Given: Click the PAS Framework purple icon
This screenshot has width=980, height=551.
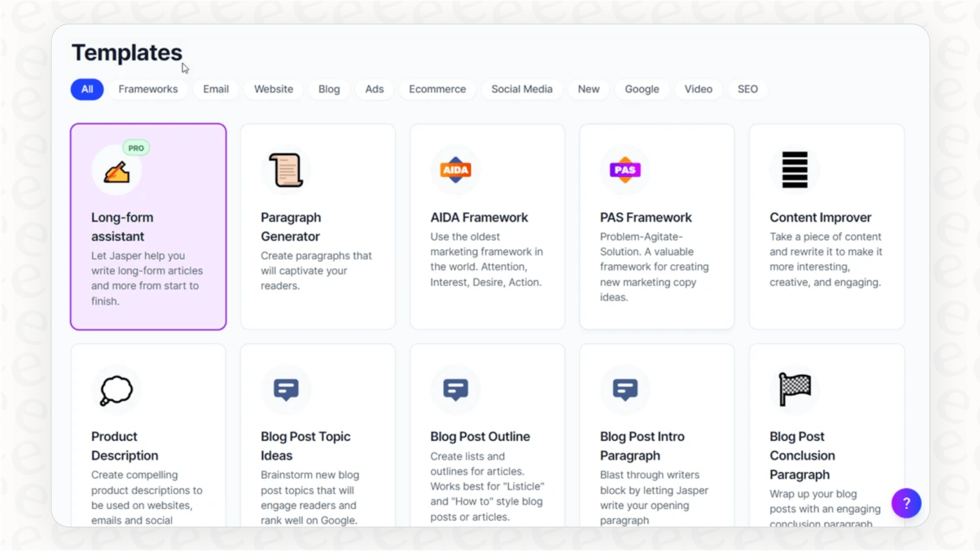Looking at the screenshot, I should (x=625, y=170).
